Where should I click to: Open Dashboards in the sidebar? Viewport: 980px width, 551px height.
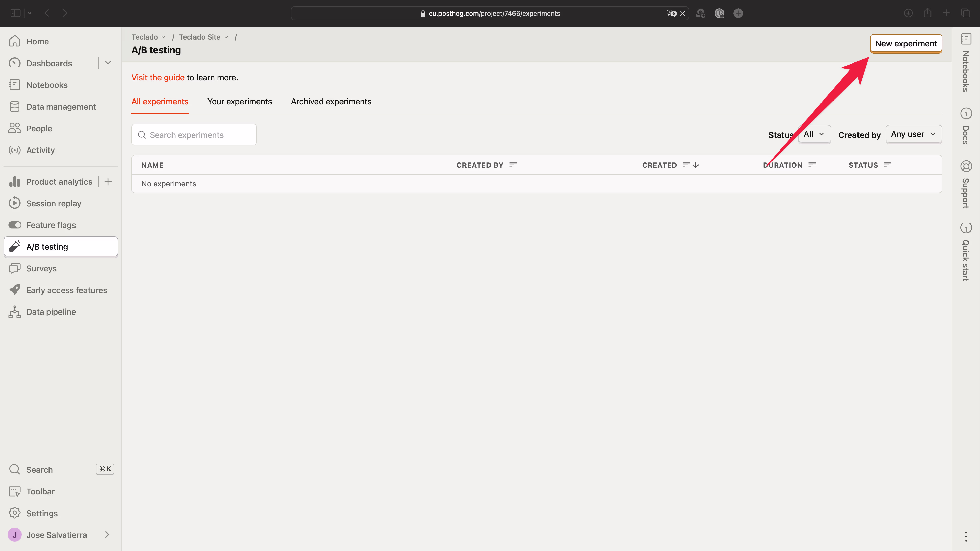click(x=49, y=63)
